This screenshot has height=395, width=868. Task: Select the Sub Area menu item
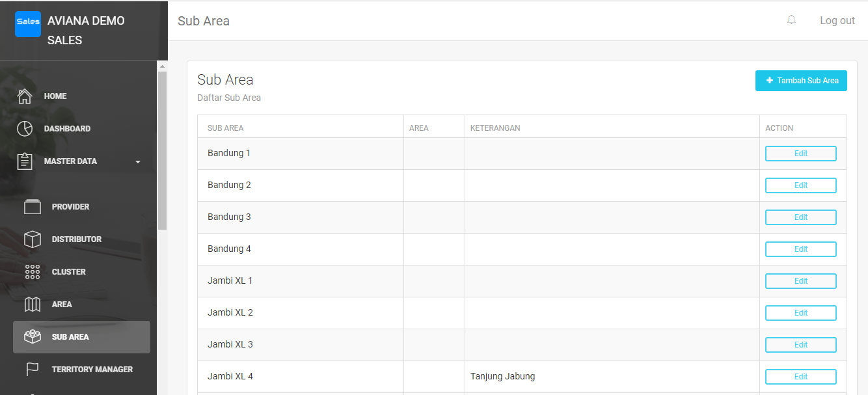[81, 337]
